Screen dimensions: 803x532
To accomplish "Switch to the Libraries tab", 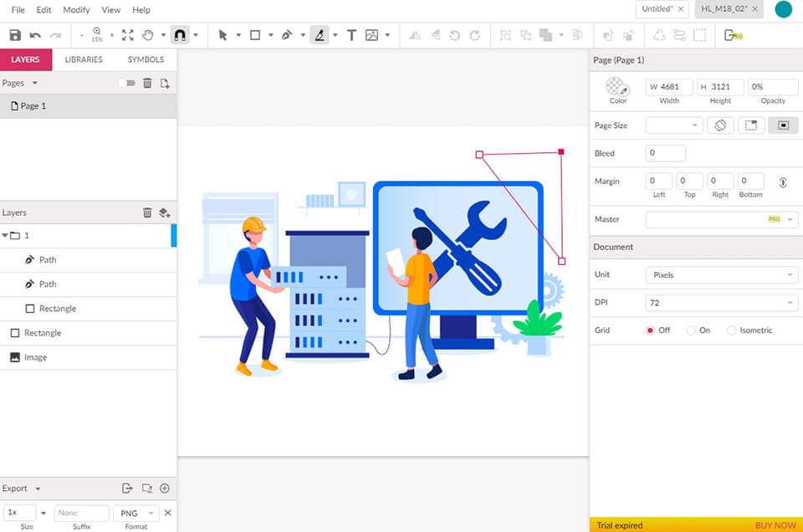I will [x=84, y=59].
